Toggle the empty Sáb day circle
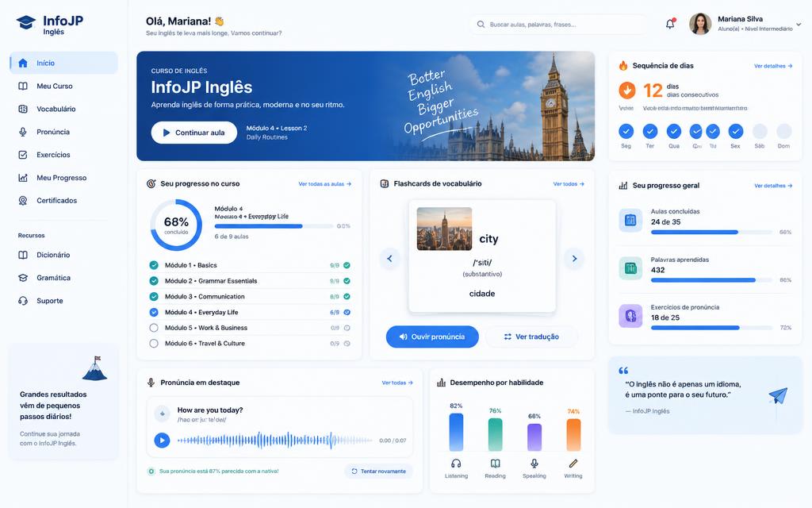 (760, 131)
